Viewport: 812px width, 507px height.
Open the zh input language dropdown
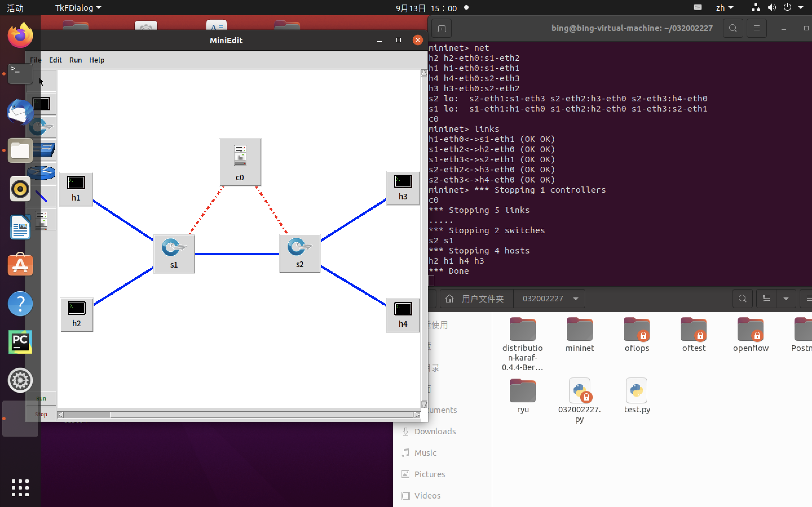coord(724,8)
